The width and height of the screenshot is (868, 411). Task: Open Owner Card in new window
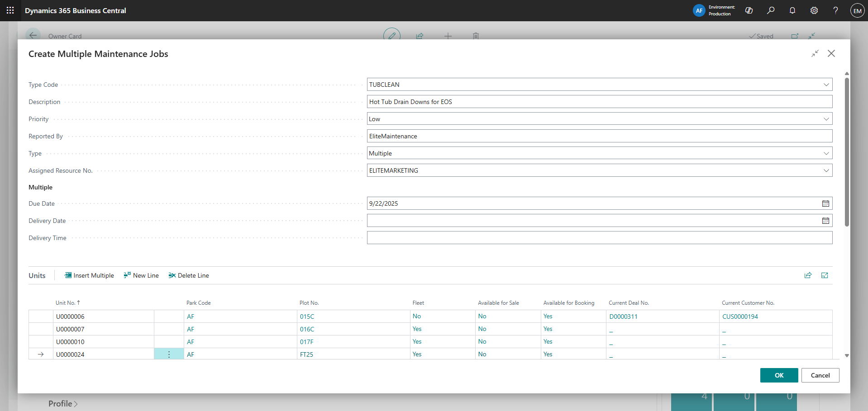pyautogui.click(x=795, y=36)
